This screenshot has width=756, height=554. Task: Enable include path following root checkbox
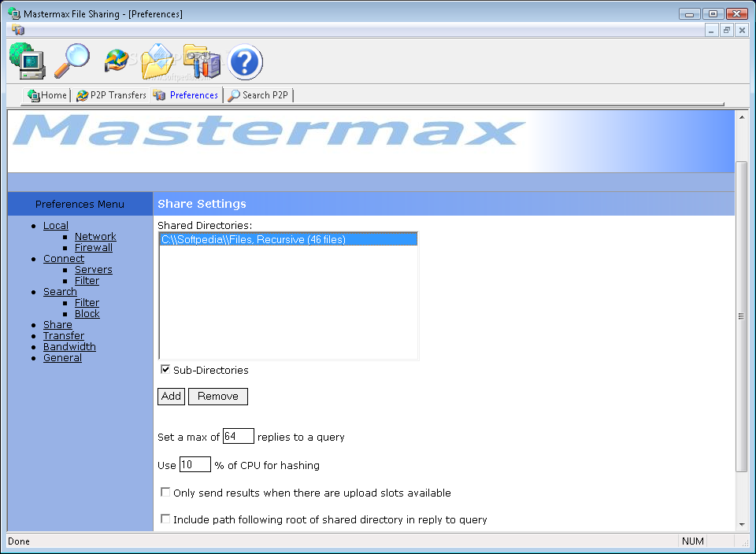[x=165, y=519]
